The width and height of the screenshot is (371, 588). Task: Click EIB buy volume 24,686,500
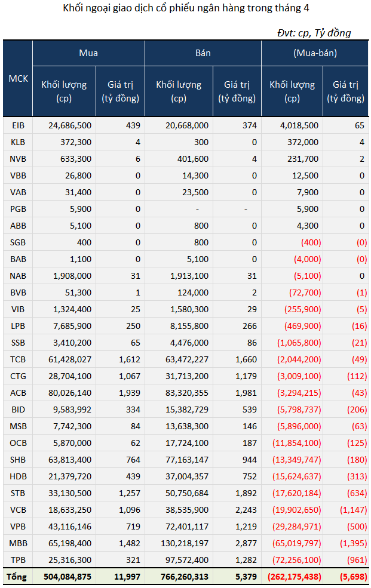coord(70,125)
